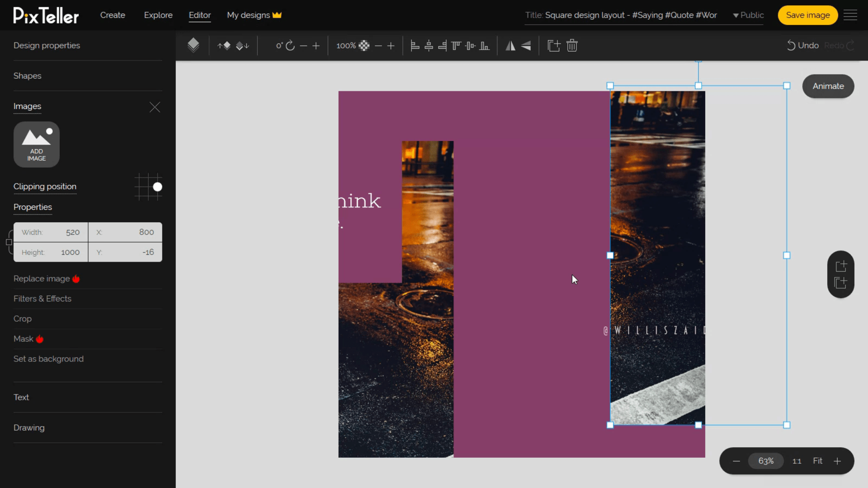Click the Animate button

tap(828, 86)
